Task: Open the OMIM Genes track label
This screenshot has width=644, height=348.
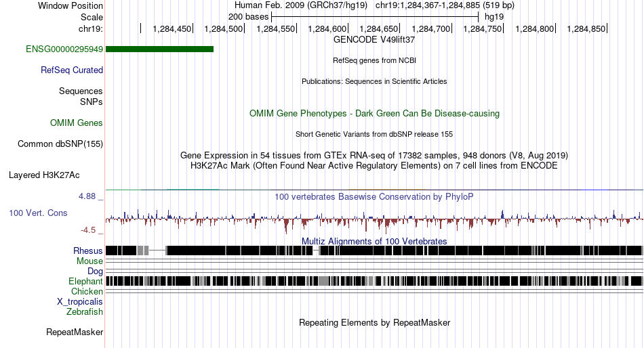Action: 77,123
